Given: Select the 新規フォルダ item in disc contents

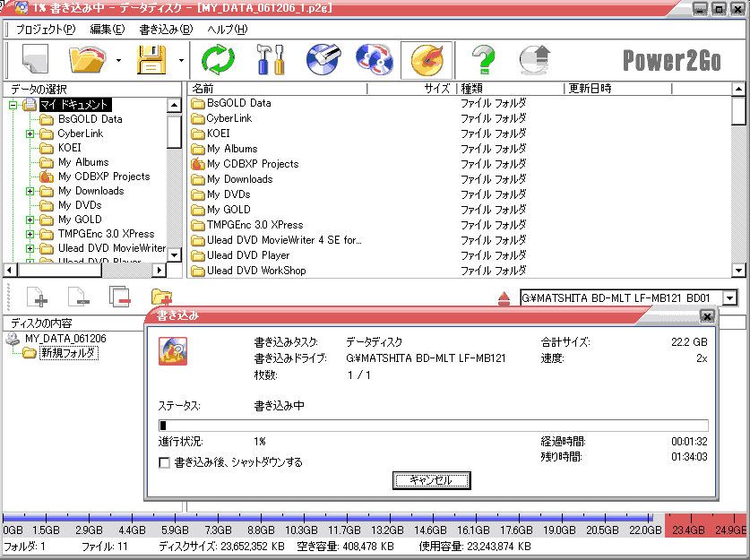Looking at the screenshot, I should coord(68,353).
